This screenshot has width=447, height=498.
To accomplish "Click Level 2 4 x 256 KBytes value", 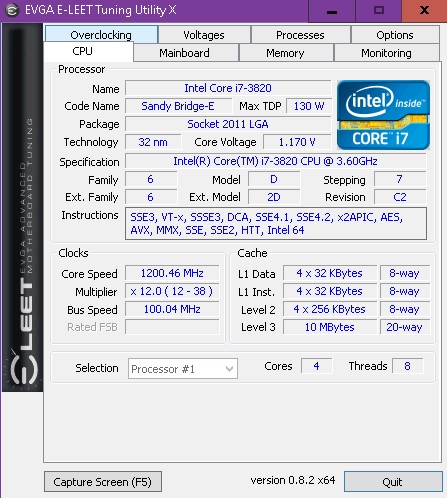I will (330, 309).
